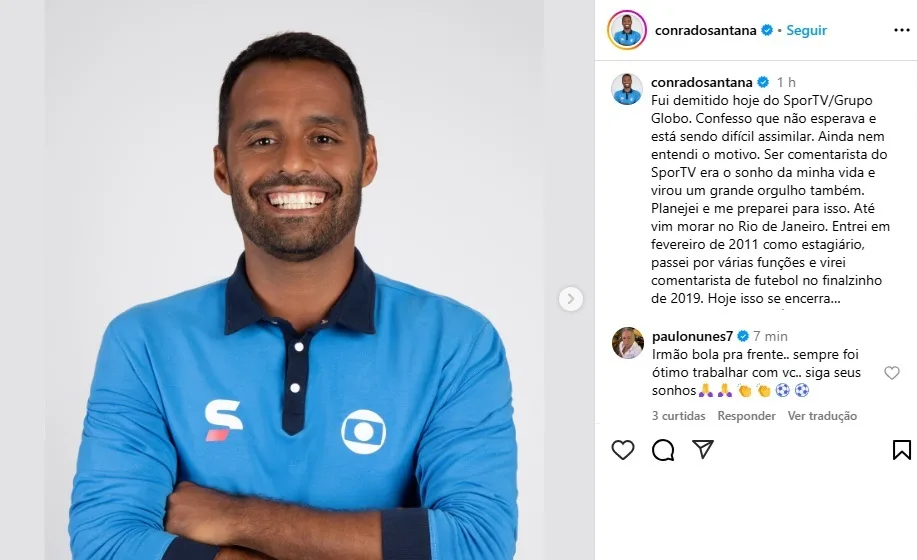This screenshot has height=560, width=917.
Task: Save post with the bookmark icon
Action: tap(902, 450)
